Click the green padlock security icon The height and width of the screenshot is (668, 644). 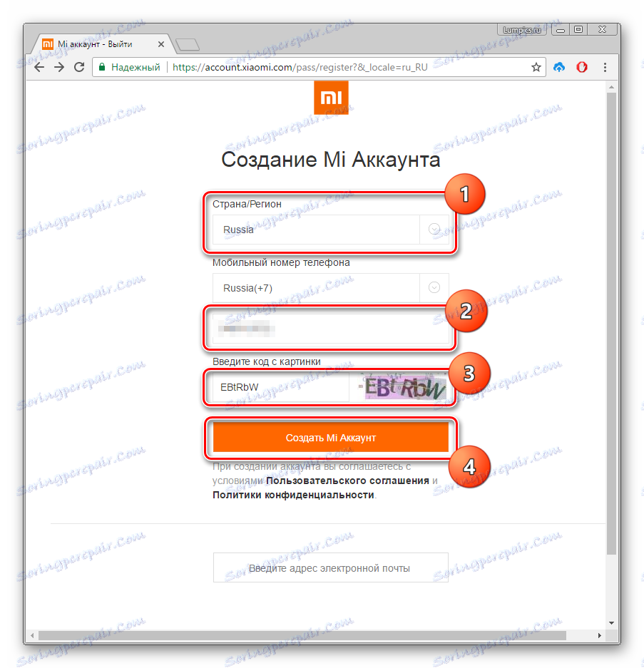coord(102,67)
